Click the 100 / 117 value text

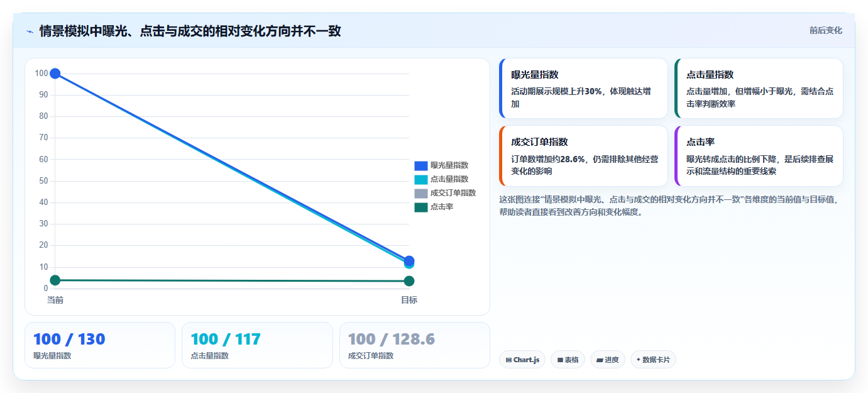tap(226, 340)
